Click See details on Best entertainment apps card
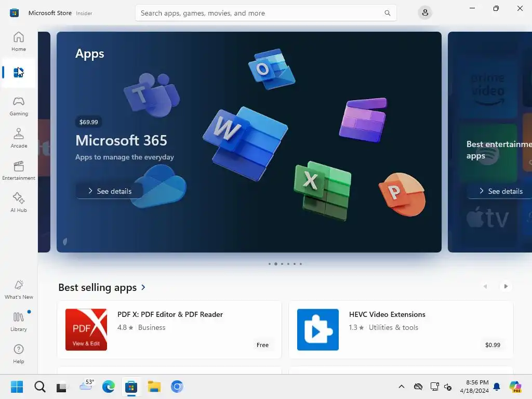The height and width of the screenshot is (399, 532). pyautogui.click(x=500, y=191)
